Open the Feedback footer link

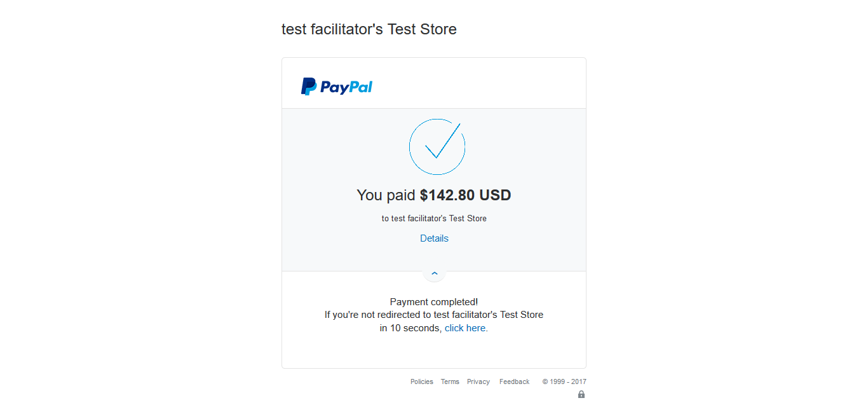click(514, 381)
